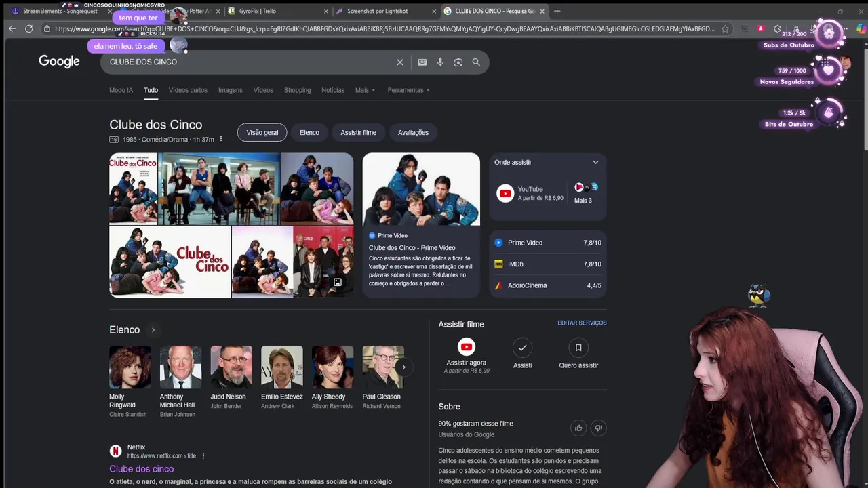
Task: Reload the page with refresh icon
Action: pyautogui.click(x=28, y=28)
